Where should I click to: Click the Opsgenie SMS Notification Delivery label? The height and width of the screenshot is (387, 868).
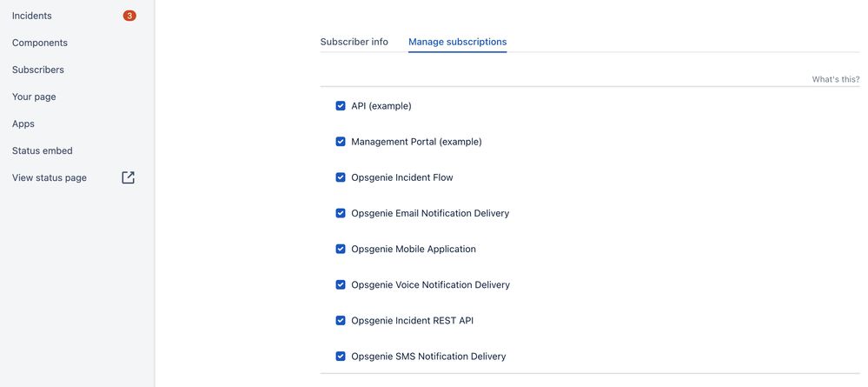click(x=428, y=357)
